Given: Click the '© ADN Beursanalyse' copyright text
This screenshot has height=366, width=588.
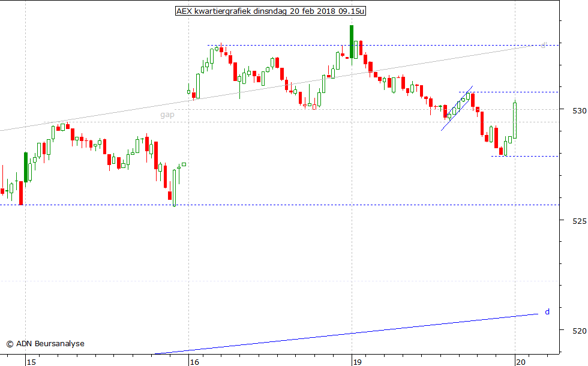Looking at the screenshot, I should tap(46, 343).
